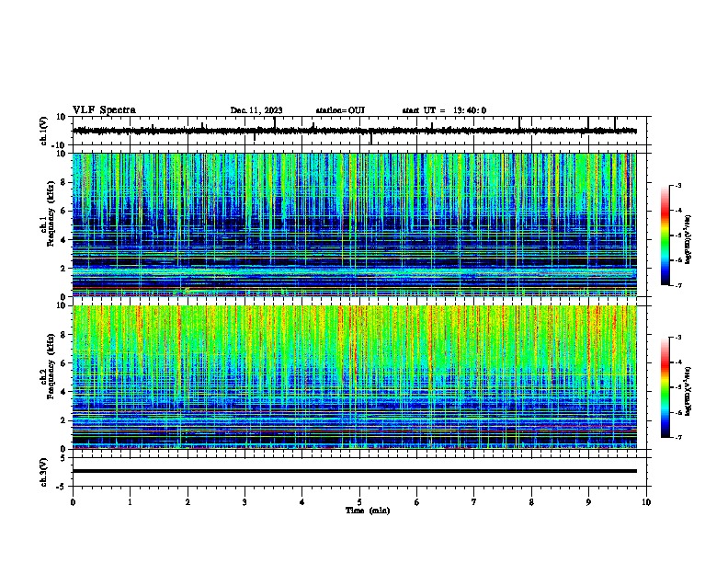Click the "VLF Spectra" plot title
Viewport: 728px width, 563px height.
[x=104, y=110]
